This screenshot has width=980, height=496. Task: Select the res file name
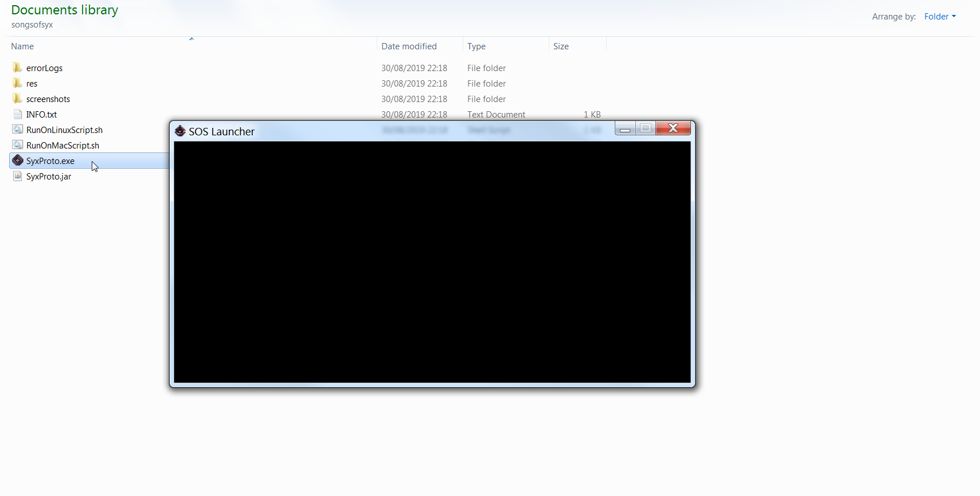[x=32, y=84]
